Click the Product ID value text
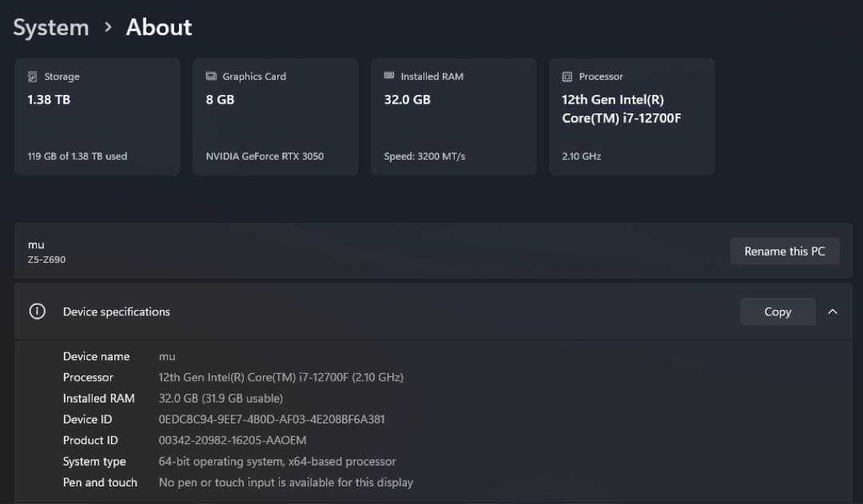 click(233, 440)
